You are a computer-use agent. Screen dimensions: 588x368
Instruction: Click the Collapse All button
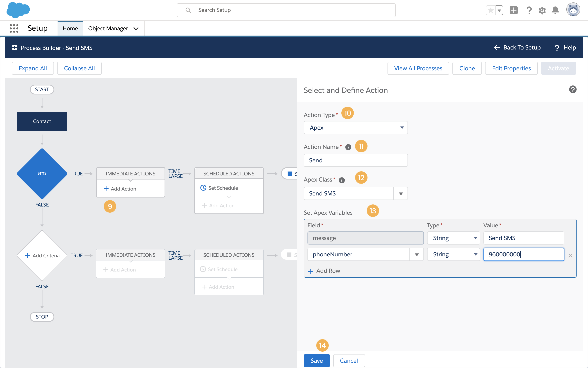click(79, 68)
